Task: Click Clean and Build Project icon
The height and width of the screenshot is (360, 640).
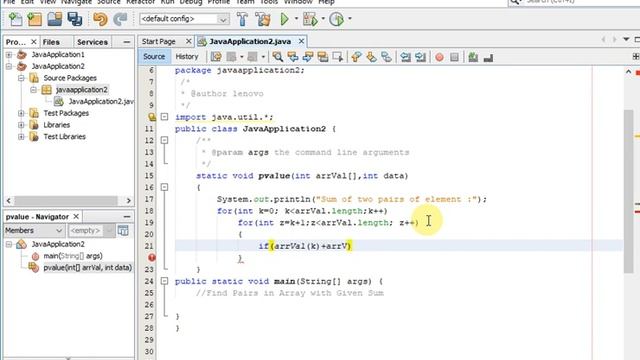Action: tap(263, 19)
